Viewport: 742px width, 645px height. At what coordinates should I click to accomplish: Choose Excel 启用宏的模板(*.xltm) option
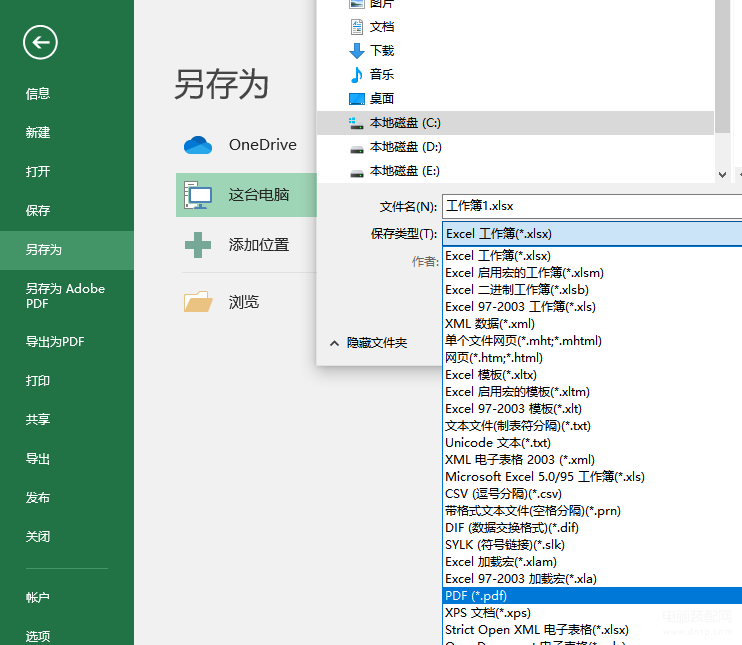click(x=592, y=392)
